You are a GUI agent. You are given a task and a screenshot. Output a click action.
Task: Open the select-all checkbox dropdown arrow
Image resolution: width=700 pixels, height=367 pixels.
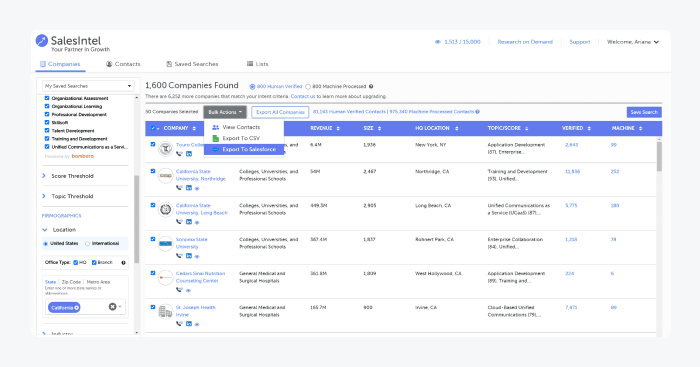pos(158,129)
